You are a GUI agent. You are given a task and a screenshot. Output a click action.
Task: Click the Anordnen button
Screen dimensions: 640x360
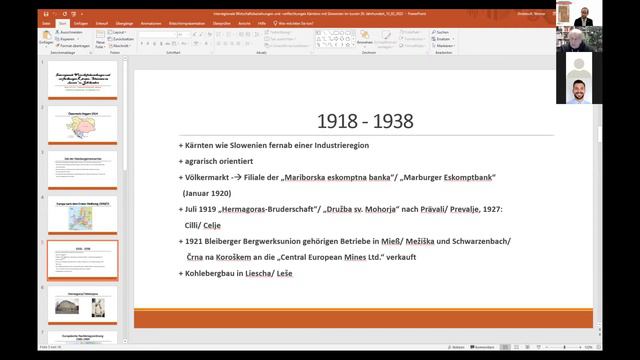pos(364,38)
